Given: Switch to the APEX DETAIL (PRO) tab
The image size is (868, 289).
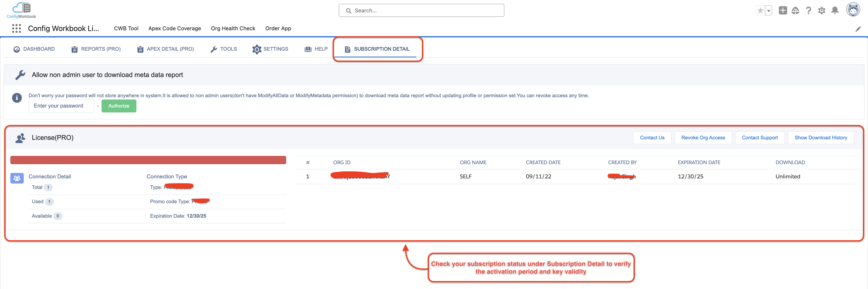Looking at the screenshot, I should [x=165, y=49].
